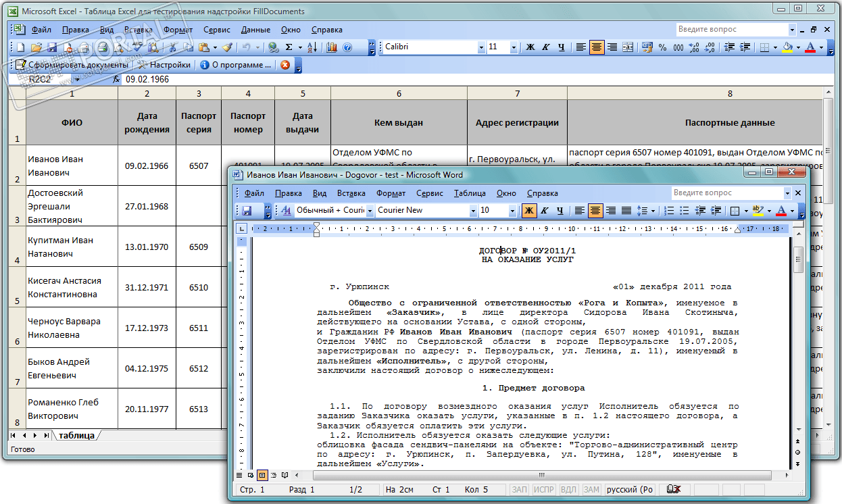Image resolution: width=842 pixels, height=504 pixels.
Task: Open the Courier New font dropdown in Word
Action: (x=473, y=211)
